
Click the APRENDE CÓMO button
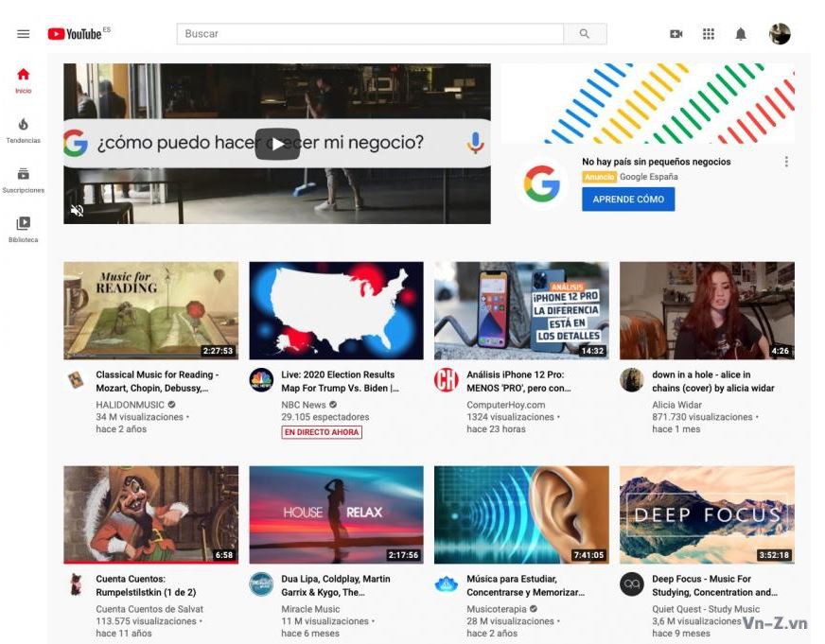click(628, 200)
